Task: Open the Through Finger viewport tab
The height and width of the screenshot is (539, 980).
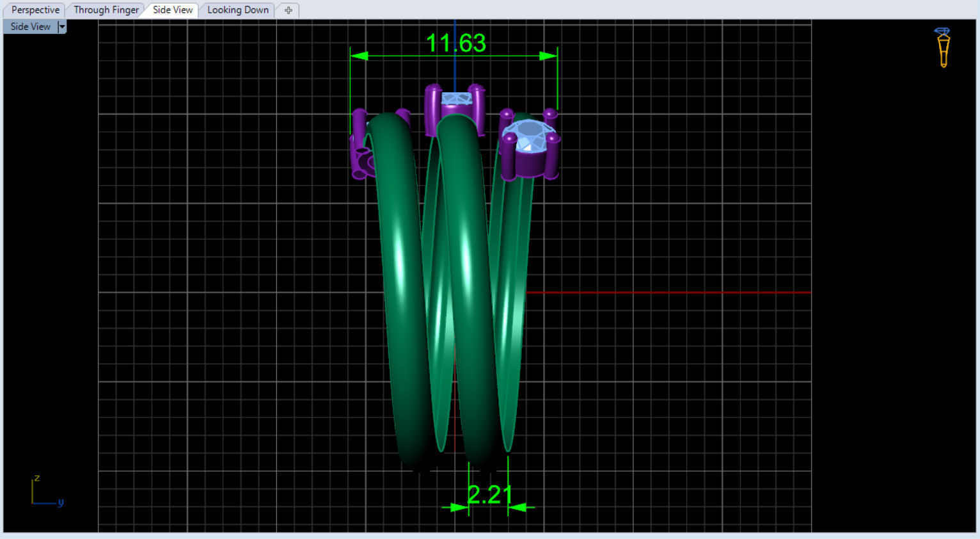Action: pos(106,10)
